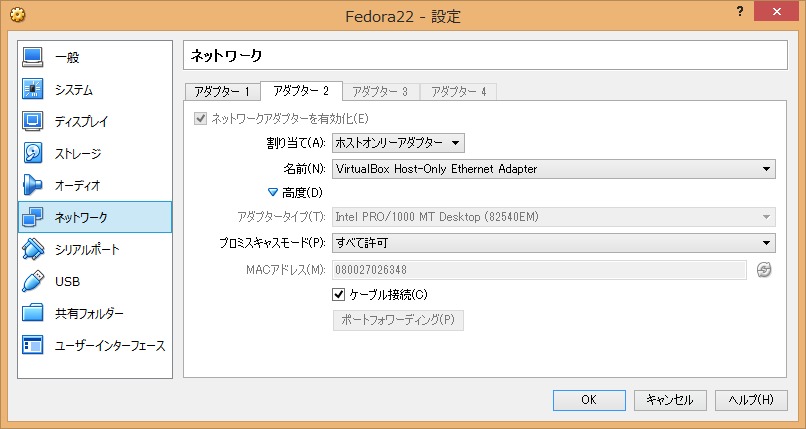This screenshot has width=806, height=429.
Task: Open 名前 dropdown VirtualBox Host-Only Ethernet Adapter
Action: pyautogui.click(x=554, y=169)
